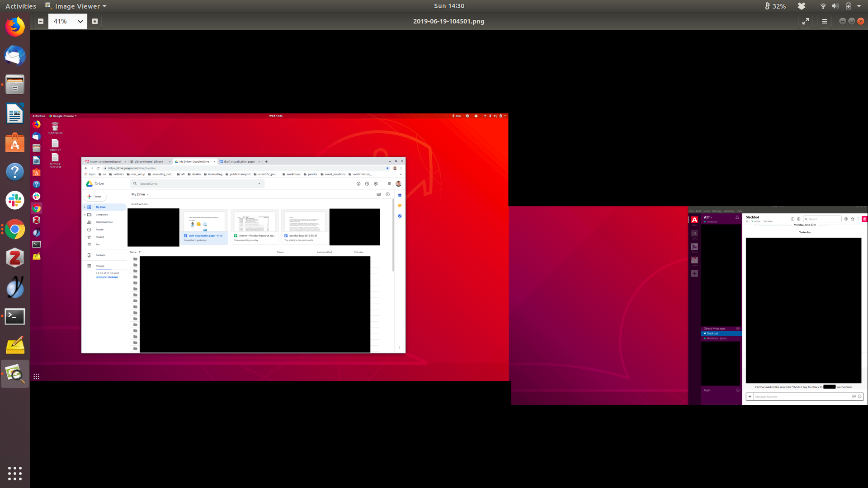Click the thermometer 32% indicator
868x488 pixels.
point(775,6)
